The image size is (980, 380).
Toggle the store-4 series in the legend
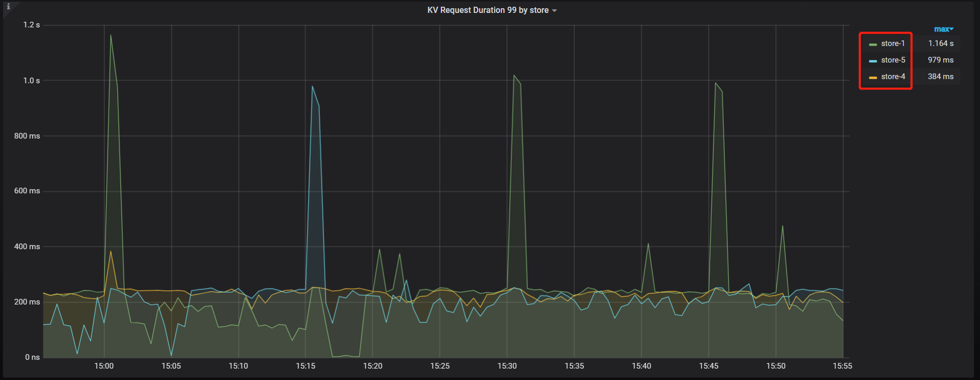893,77
